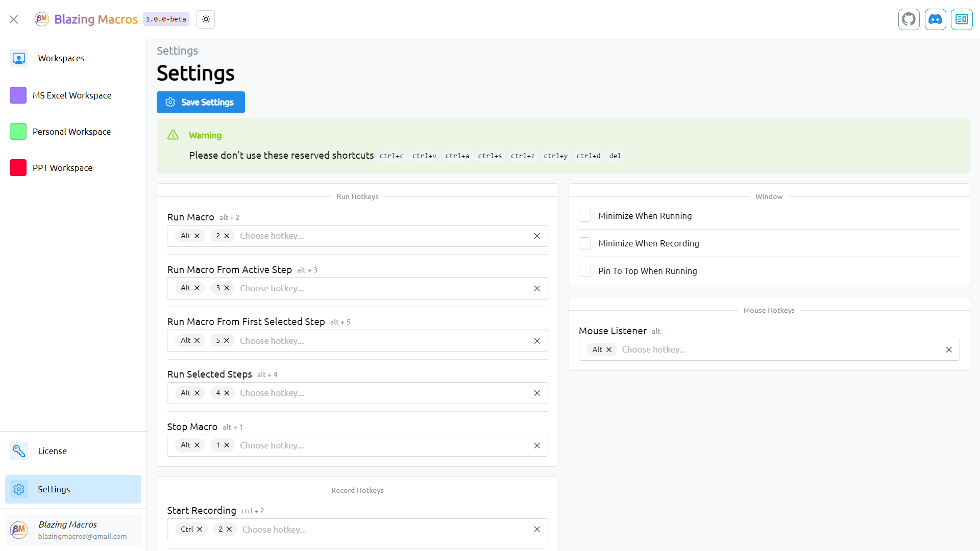
Task: Remove Alt from Run Macro From First Selected Step
Action: (197, 340)
